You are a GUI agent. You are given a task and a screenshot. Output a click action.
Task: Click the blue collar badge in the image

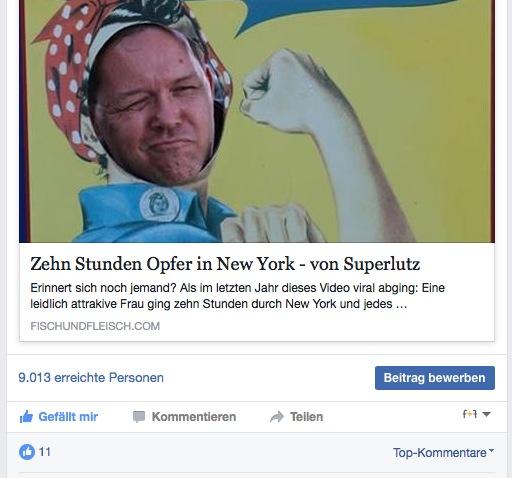(159, 204)
